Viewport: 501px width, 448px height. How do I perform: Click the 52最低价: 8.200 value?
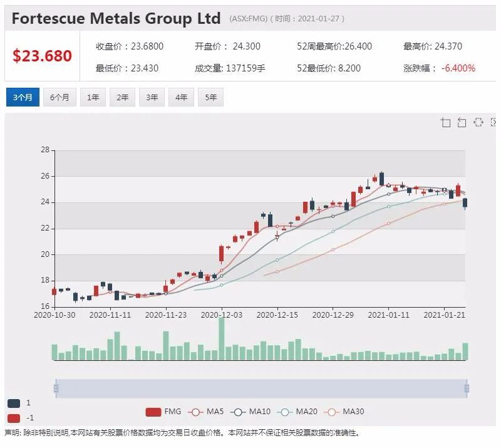(x=329, y=68)
